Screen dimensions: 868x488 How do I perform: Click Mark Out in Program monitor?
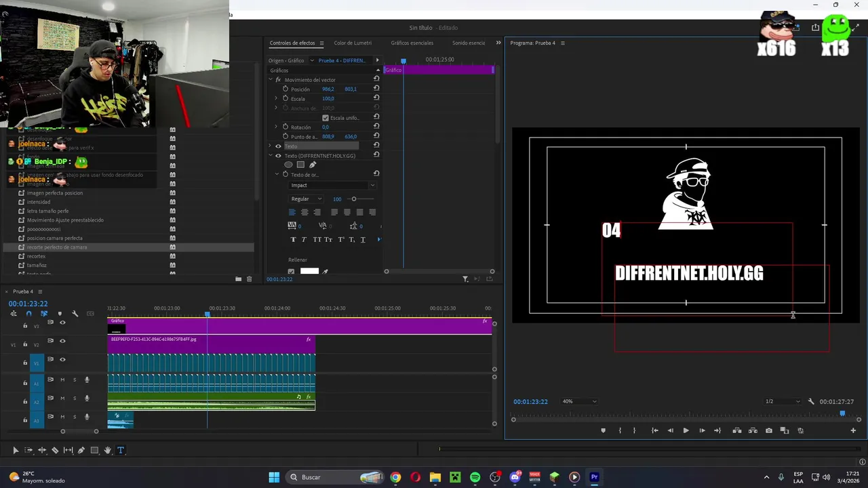tap(635, 430)
